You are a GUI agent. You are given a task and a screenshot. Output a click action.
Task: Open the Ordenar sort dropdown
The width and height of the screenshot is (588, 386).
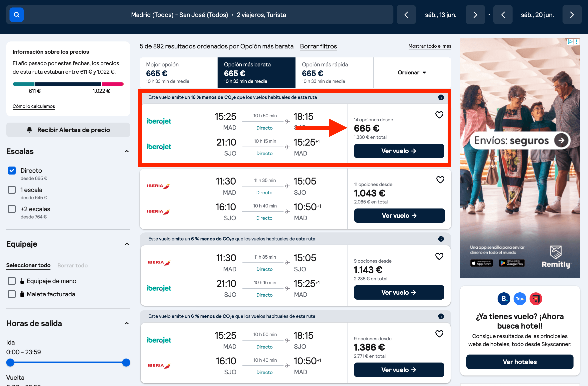click(x=412, y=73)
